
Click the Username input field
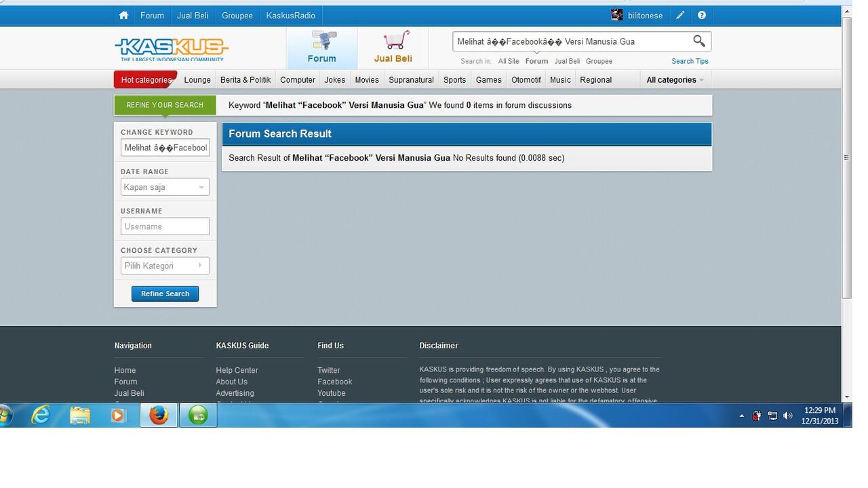[165, 226]
